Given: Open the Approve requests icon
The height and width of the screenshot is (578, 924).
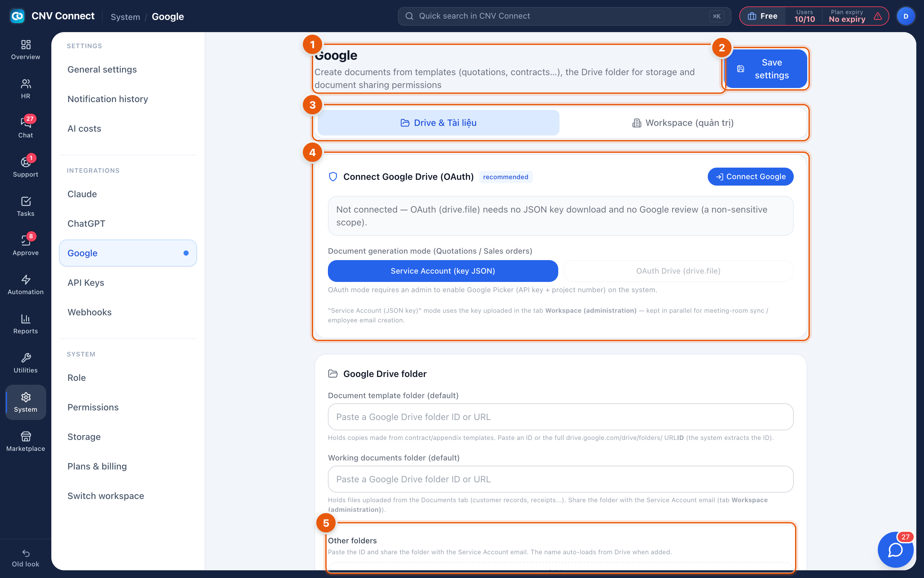Looking at the screenshot, I should [x=26, y=241].
